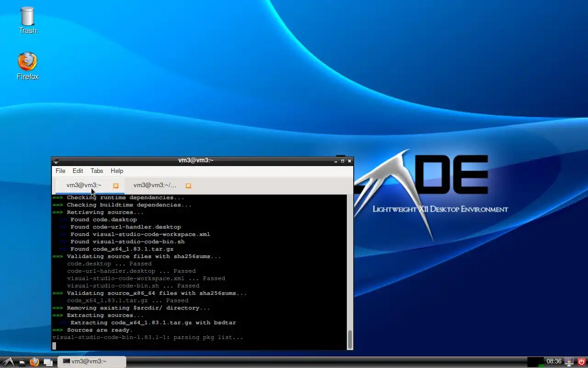588x368 pixels.
Task: Open the terminal Edit menu
Action: (78, 171)
